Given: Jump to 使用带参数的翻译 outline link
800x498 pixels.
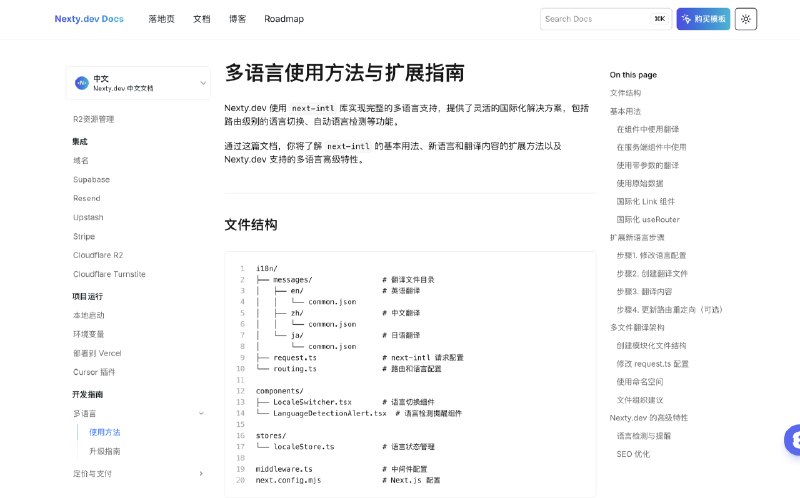Looking at the screenshot, I should [x=647, y=165].
